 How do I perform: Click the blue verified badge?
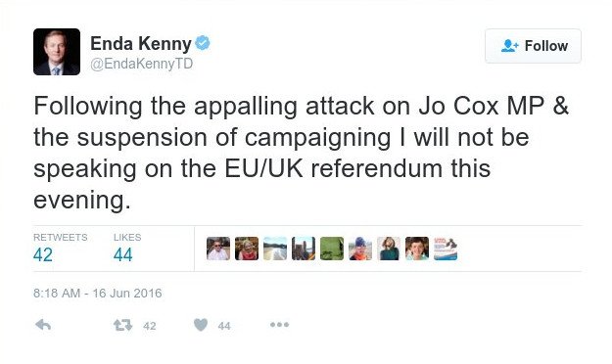coord(203,43)
